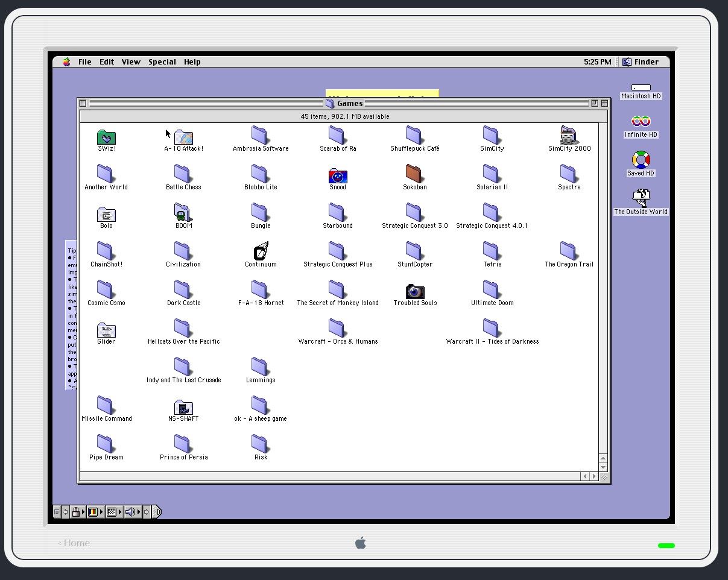Select the Ultimate Doom folder
The height and width of the screenshot is (580, 728).
coord(492,290)
